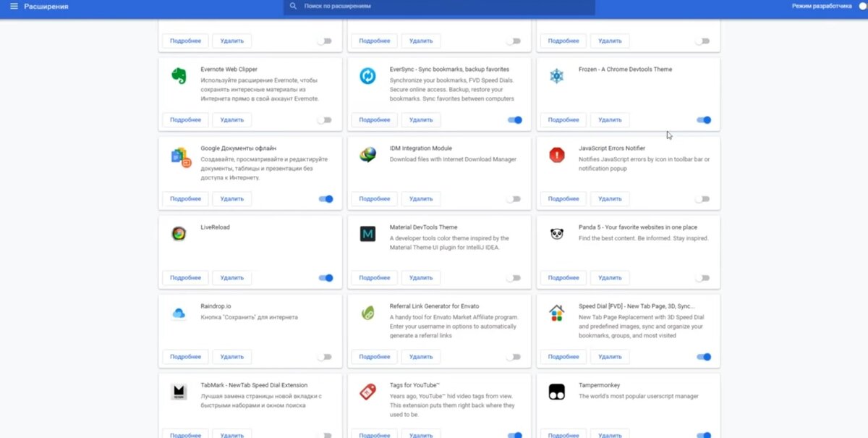Enable JavaScript Errors Notifier toggle
The height and width of the screenshot is (438, 868).
703,199
